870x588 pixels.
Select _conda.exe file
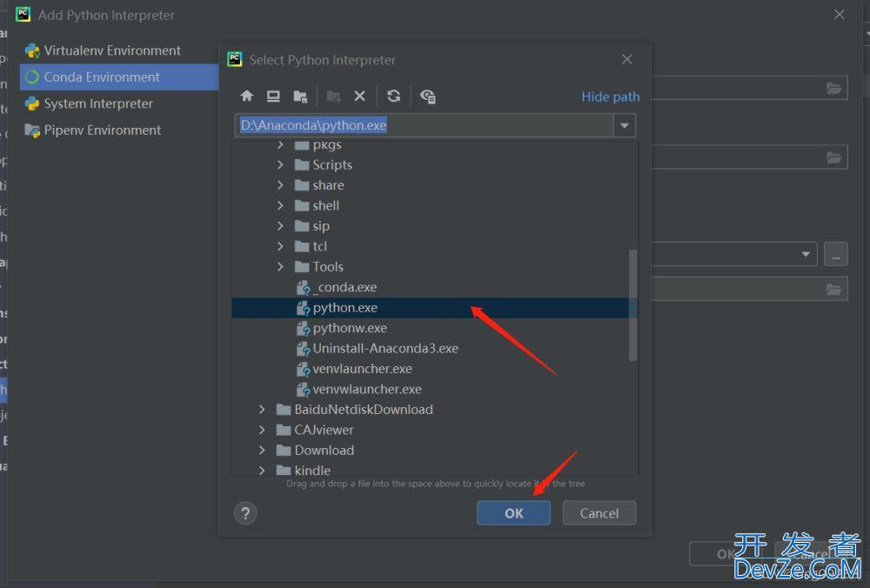click(x=336, y=287)
